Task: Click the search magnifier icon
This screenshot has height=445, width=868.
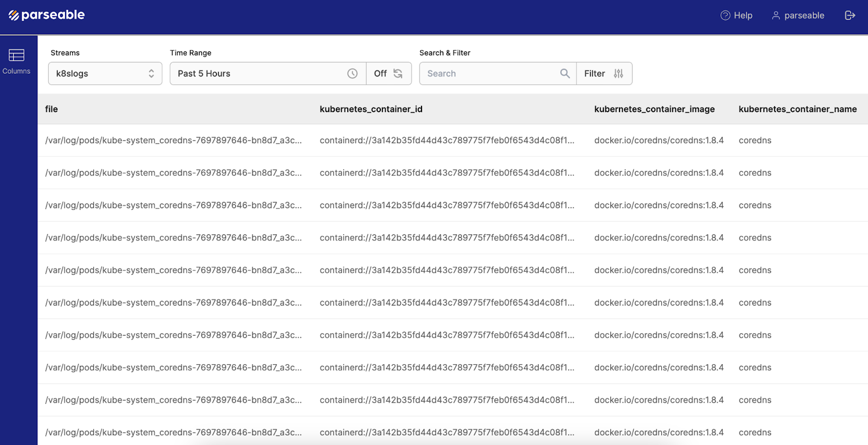Action: pyautogui.click(x=565, y=74)
